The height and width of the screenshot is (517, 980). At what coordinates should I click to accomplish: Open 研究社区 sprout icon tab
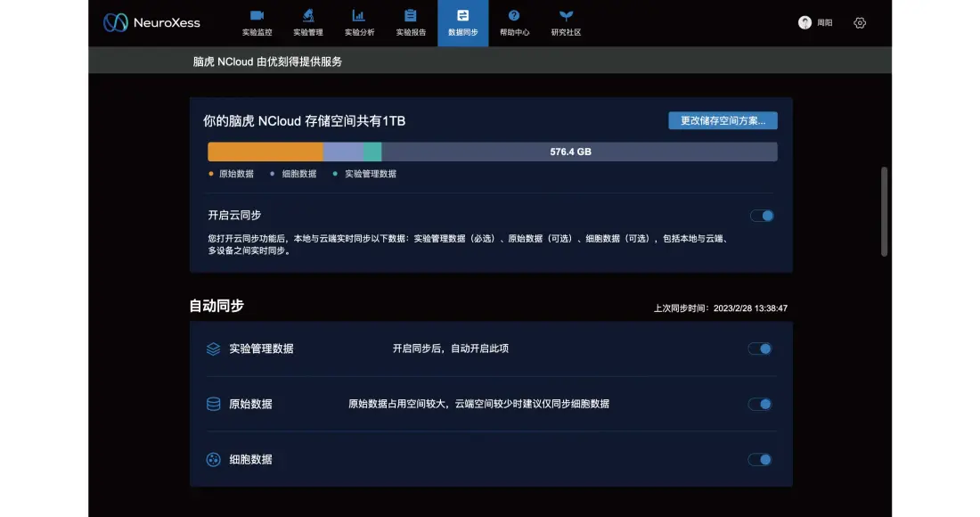pos(566,23)
